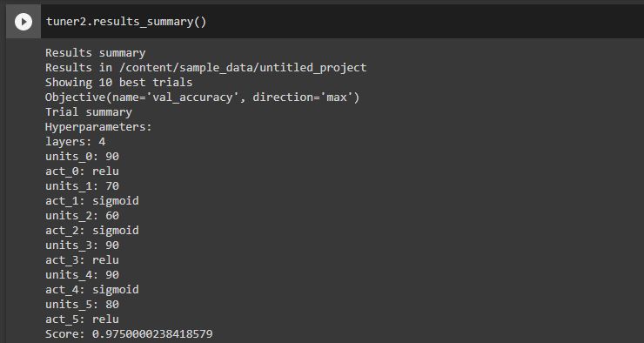Click the 'Hyperparameters:' heading text
Screen dimensions: 644x343
point(98,127)
